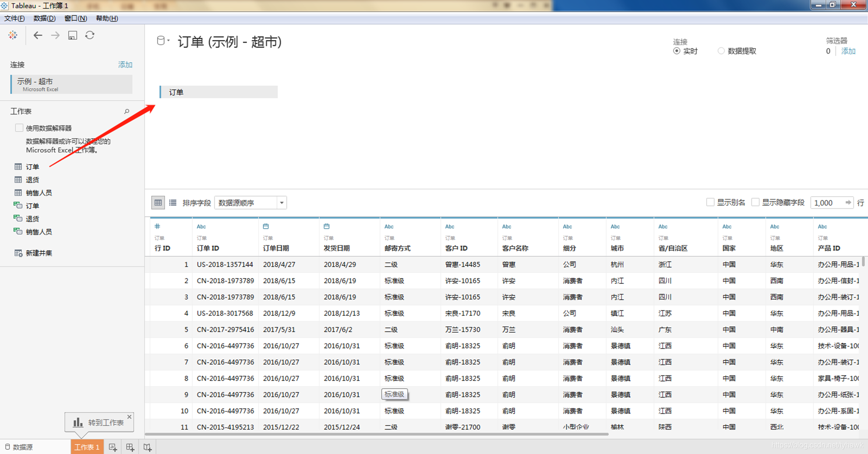Toggle the 显示别名 checkbox
This screenshot has width=868, height=454.
pos(710,202)
